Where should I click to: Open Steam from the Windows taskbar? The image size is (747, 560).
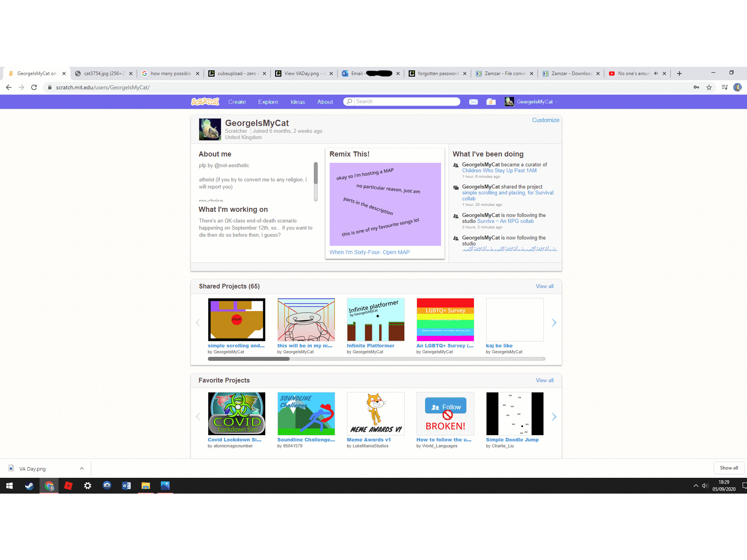coord(29,486)
